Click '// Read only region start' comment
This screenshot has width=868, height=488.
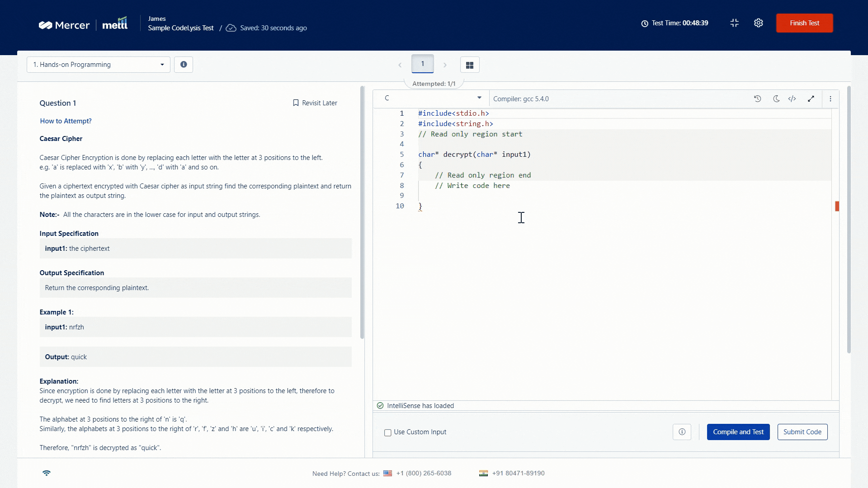pos(470,134)
